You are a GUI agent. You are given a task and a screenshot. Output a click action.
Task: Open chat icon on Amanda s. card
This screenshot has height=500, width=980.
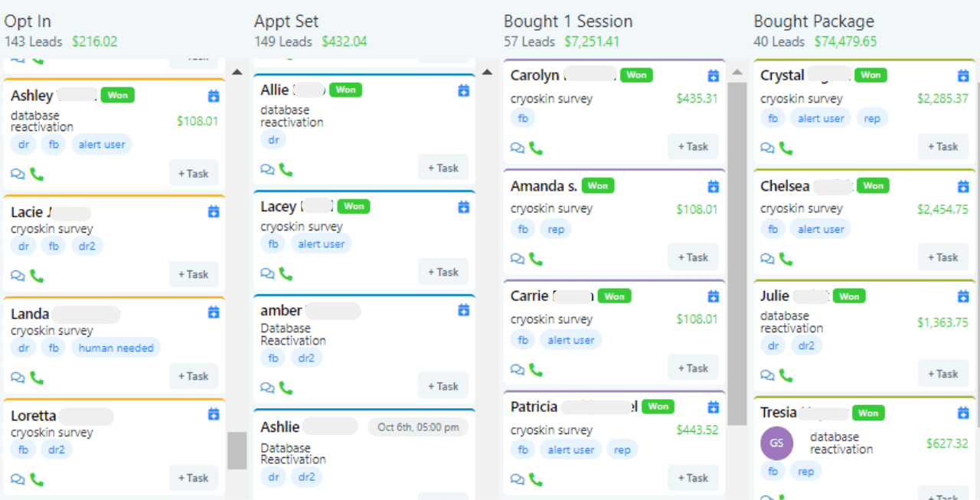point(518,260)
